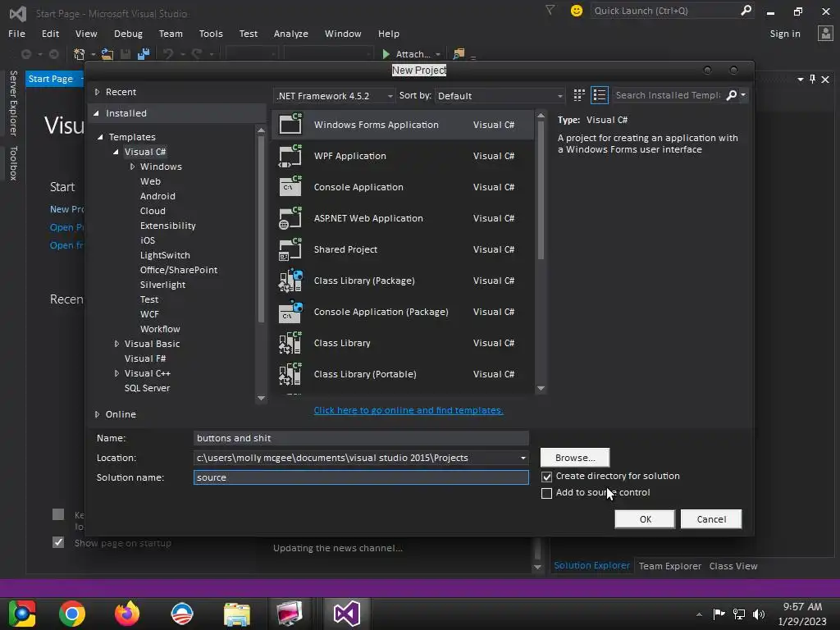Viewport: 840px width, 630px height.
Task: Expand the Online section
Action: [x=97, y=414]
